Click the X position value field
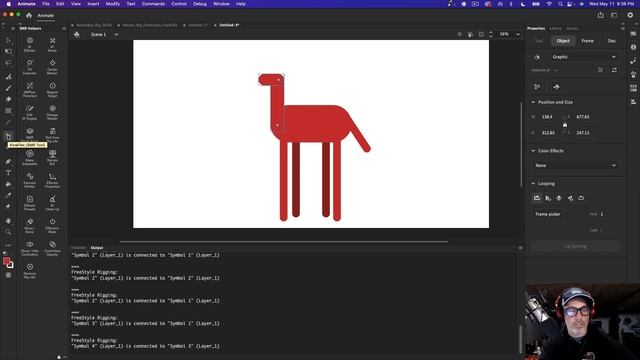This screenshot has width=640, height=360. coord(547,117)
